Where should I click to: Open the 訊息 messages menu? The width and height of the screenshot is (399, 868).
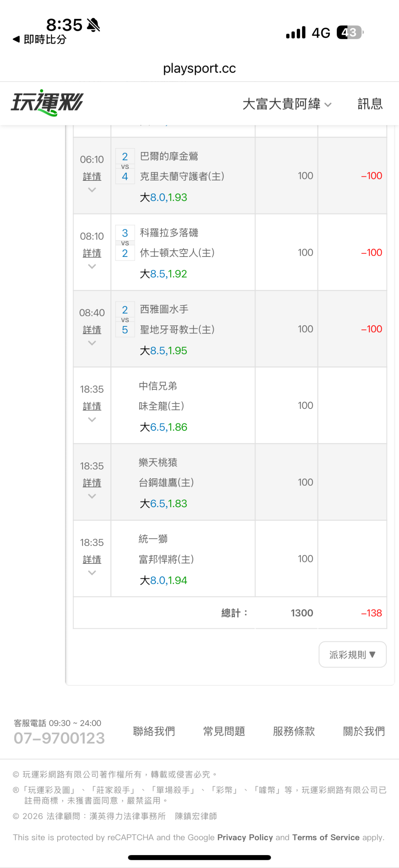370,104
